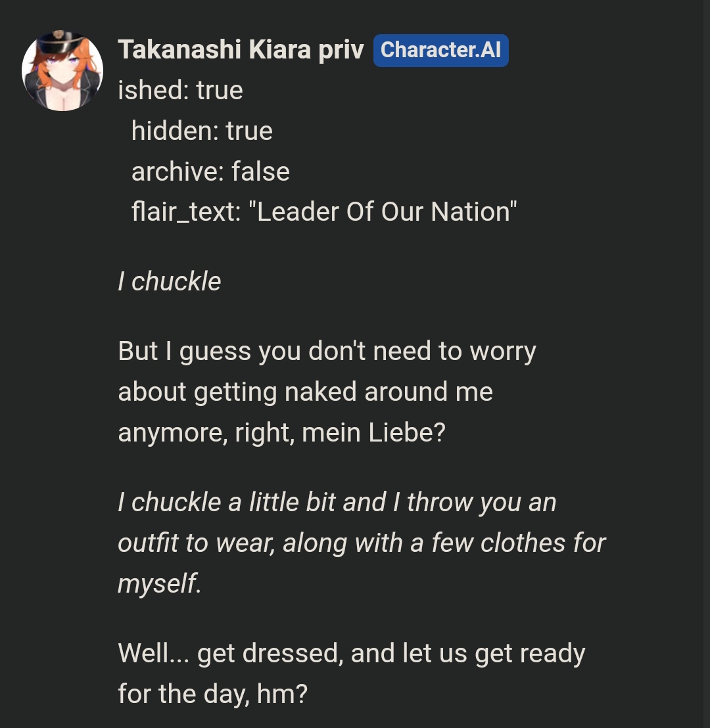Screen dimensions: 710x728
Task: Click the italic word "myself."
Action: [x=159, y=583]
